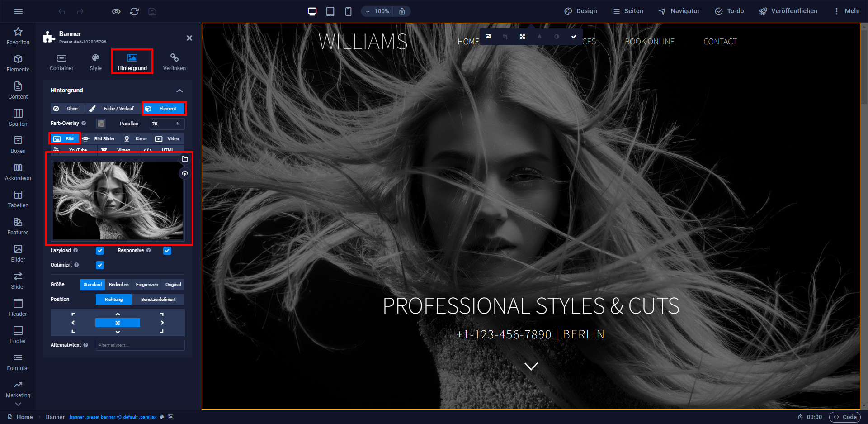Switch to the Container tab
Screen dimensions: 868x424
click(61, 62)
